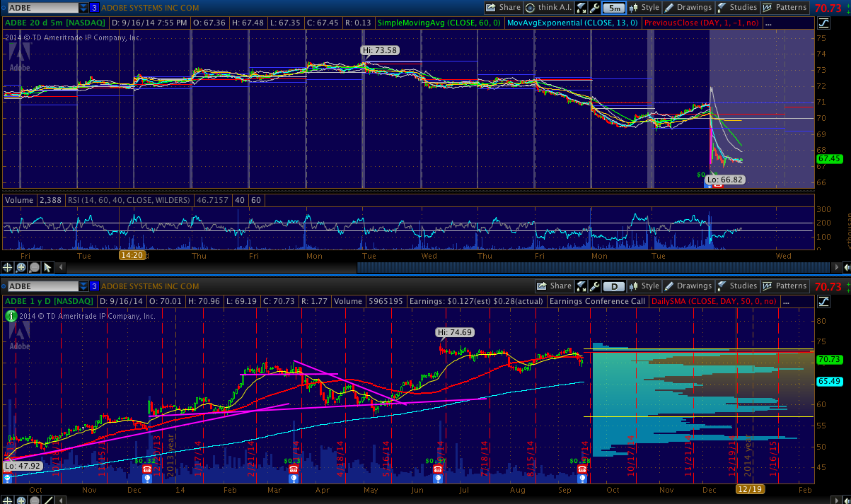Open the lower ADBE symbol dropdown arrow
The height and width of the screenshot is (504, 851).
(x=83, y=286)
